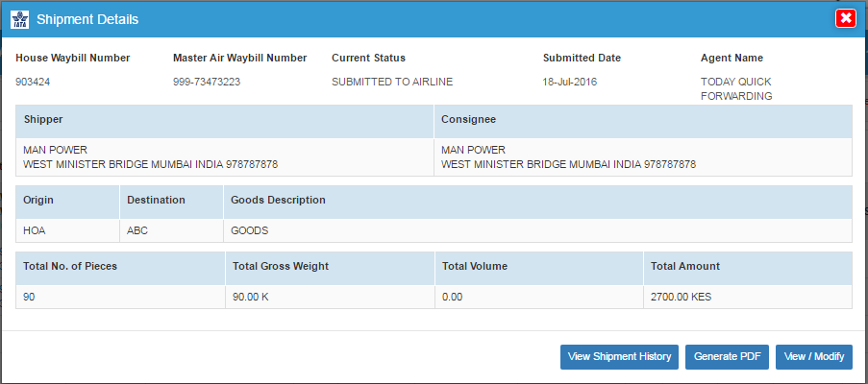This screenshot has height=384, width=868.
Task: Click the Goods Description header
Action: click(278, 200)
